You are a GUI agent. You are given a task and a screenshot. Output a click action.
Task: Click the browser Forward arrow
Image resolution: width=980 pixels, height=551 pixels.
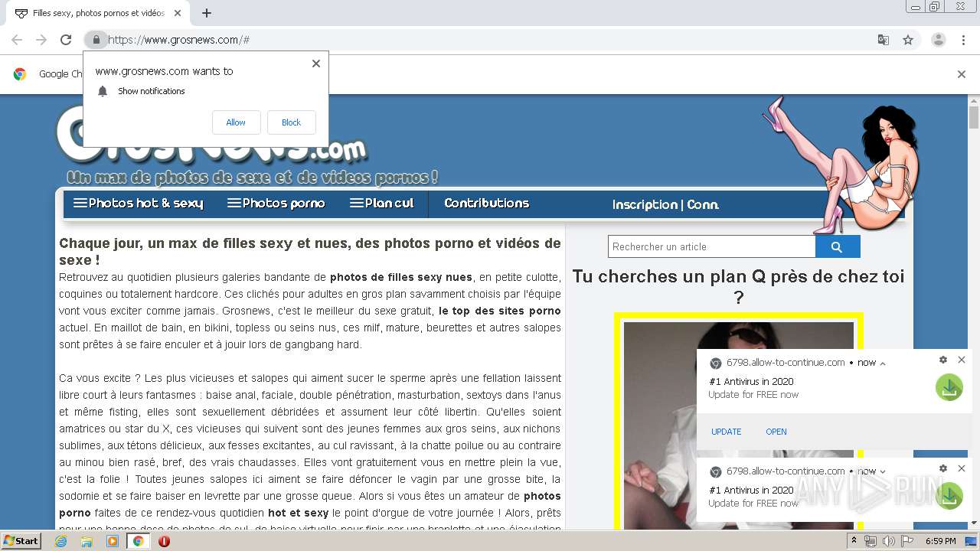(x=41, y=40)
